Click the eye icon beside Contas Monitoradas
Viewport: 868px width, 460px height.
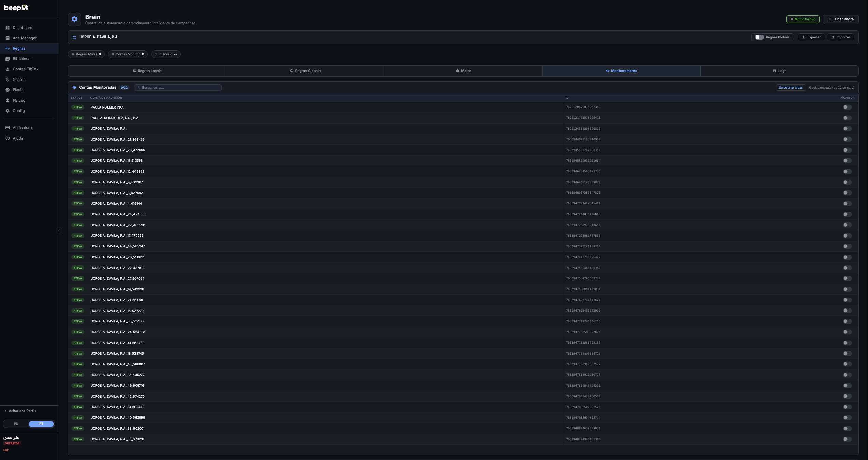pyautogui.click(x=74, y=88)
